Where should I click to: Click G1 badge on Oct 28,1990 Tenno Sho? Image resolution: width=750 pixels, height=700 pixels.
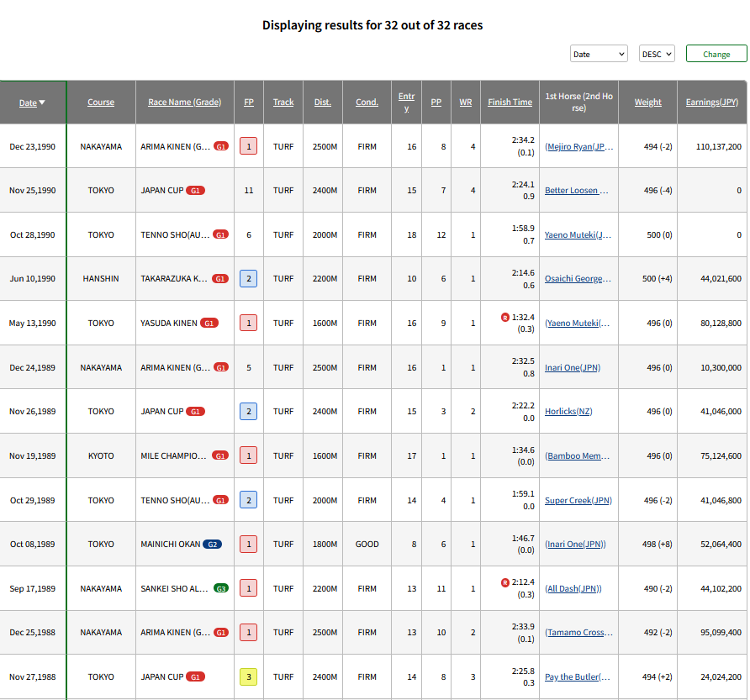click(220, 234)
